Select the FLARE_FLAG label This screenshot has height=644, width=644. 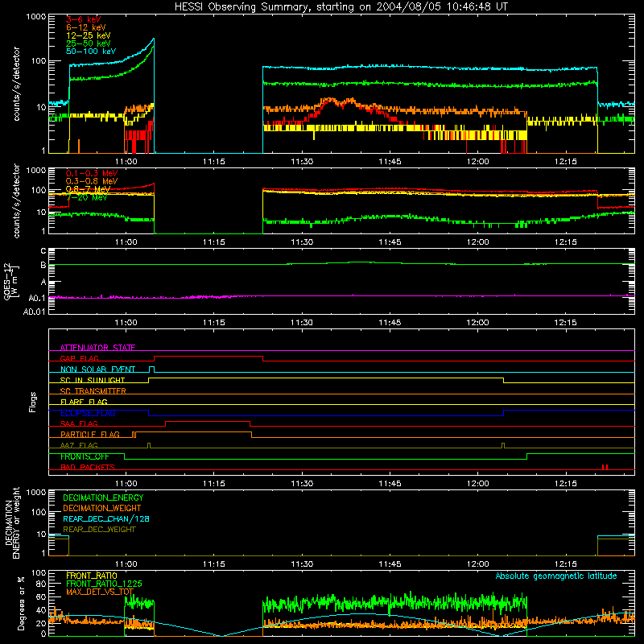[x=84, y=402]
